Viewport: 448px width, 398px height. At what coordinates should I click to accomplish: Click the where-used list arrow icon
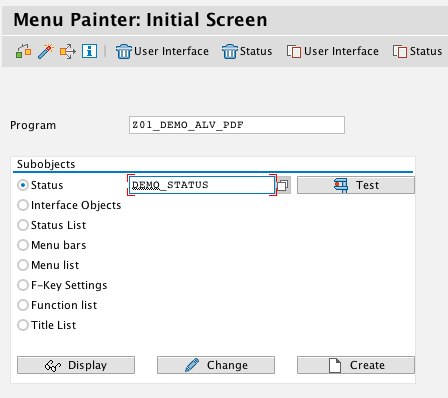pos(68,51)
